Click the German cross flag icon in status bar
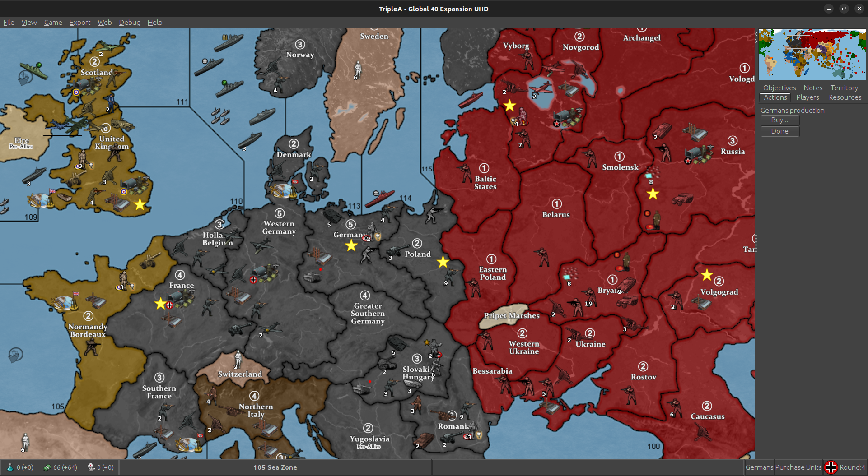The width and height of the screenshot is (868, 476). pos(831,467)
